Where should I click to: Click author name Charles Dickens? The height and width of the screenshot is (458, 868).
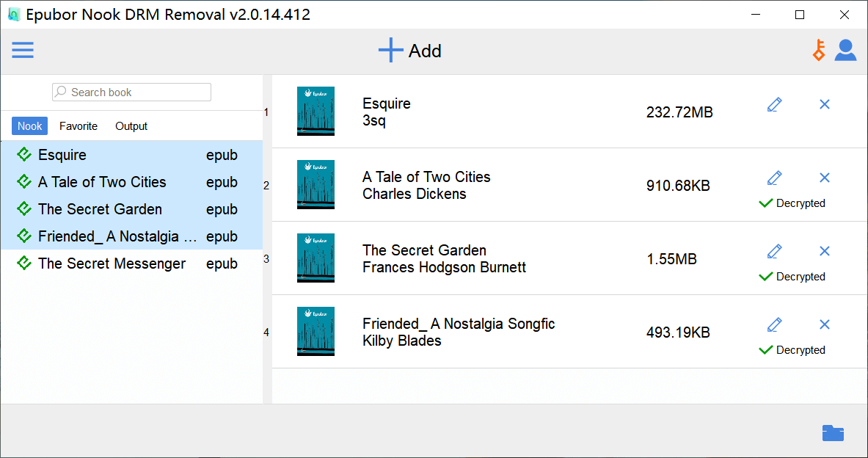[x=414, y=194]
